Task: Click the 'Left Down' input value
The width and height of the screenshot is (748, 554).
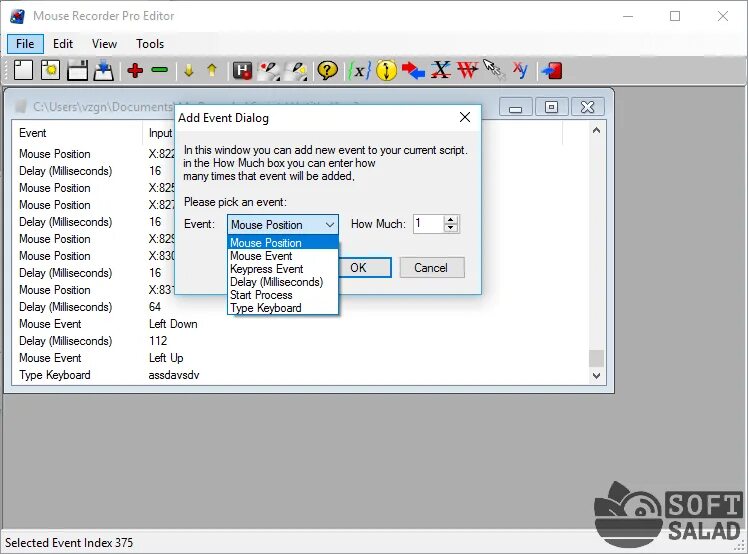Action: [x=173, y=324]
